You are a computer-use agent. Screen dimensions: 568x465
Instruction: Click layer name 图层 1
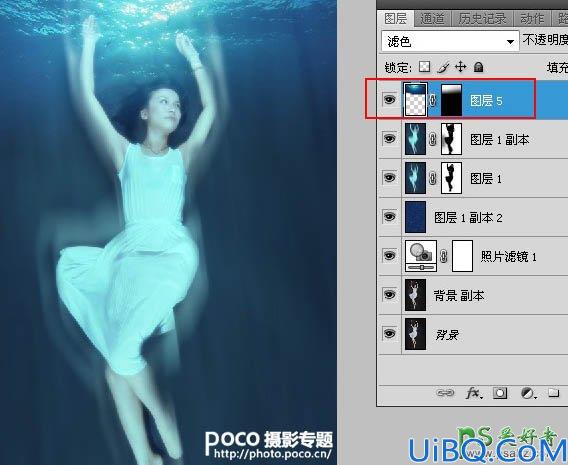pyautogui.click(x=486, y=178)
